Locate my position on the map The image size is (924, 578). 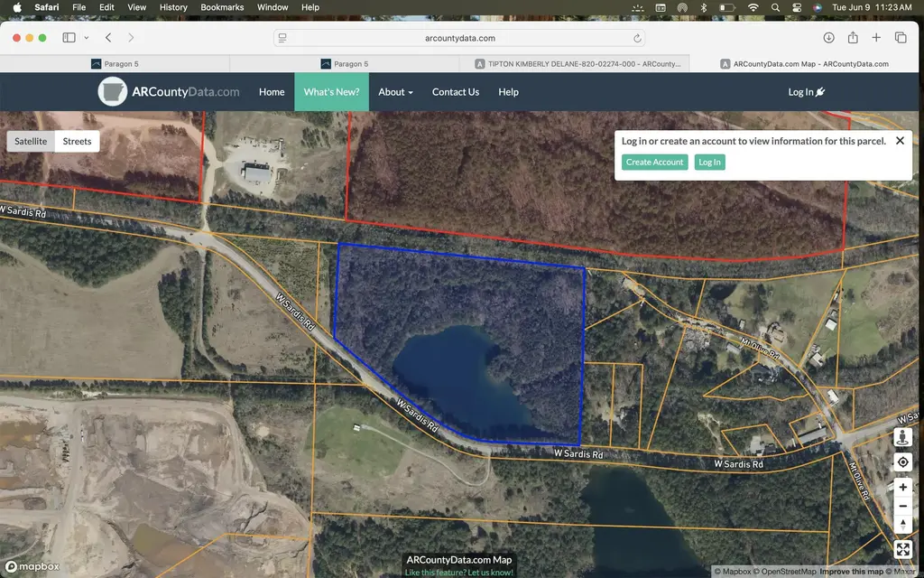(x=902, y=462)
